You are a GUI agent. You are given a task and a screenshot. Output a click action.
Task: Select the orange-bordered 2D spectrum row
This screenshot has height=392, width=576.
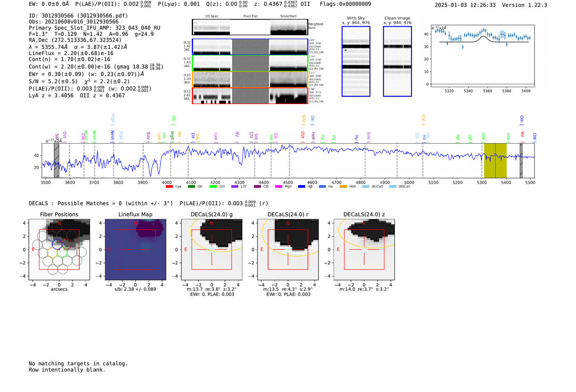[x=250, y=79]
